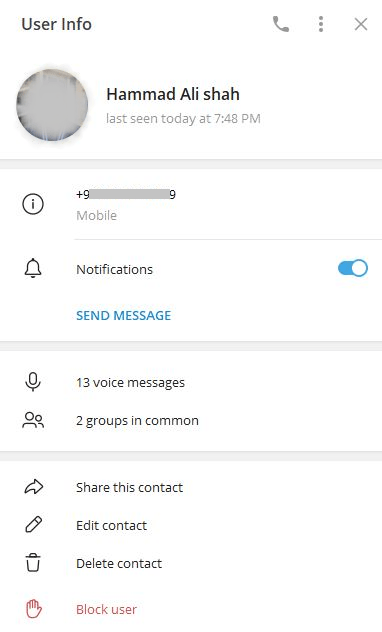Open 13 voice messages
The height and width of the screenshot is (632, 382).
pyautogui.click(x=131, y=382)
